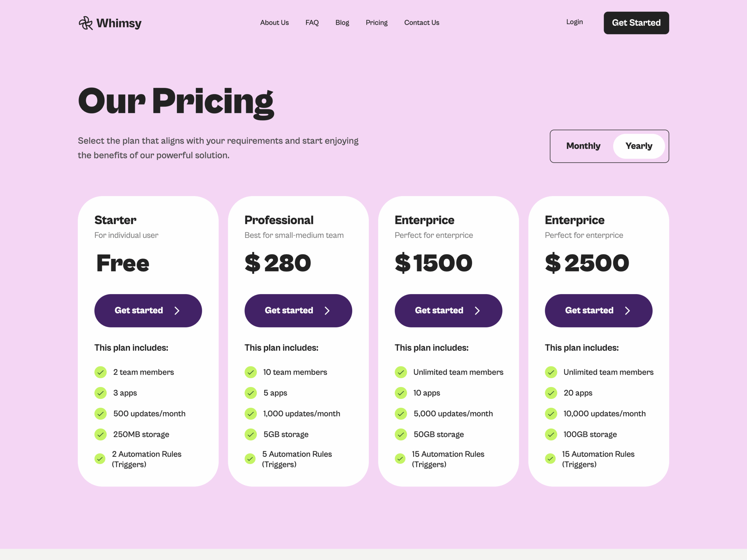747x560 pixels.
Task: Click the checkmark beside 20 apps
Action: click(551, 393)
